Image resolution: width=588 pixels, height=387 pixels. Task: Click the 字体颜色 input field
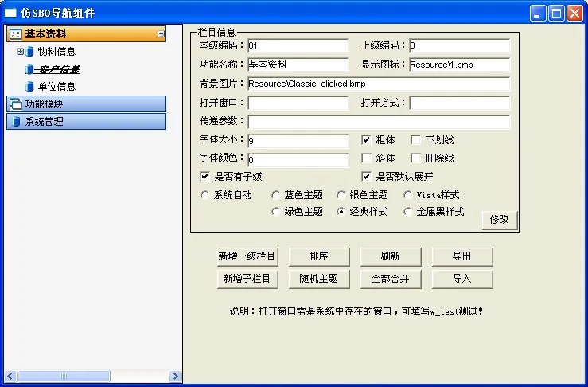point(298,160)
